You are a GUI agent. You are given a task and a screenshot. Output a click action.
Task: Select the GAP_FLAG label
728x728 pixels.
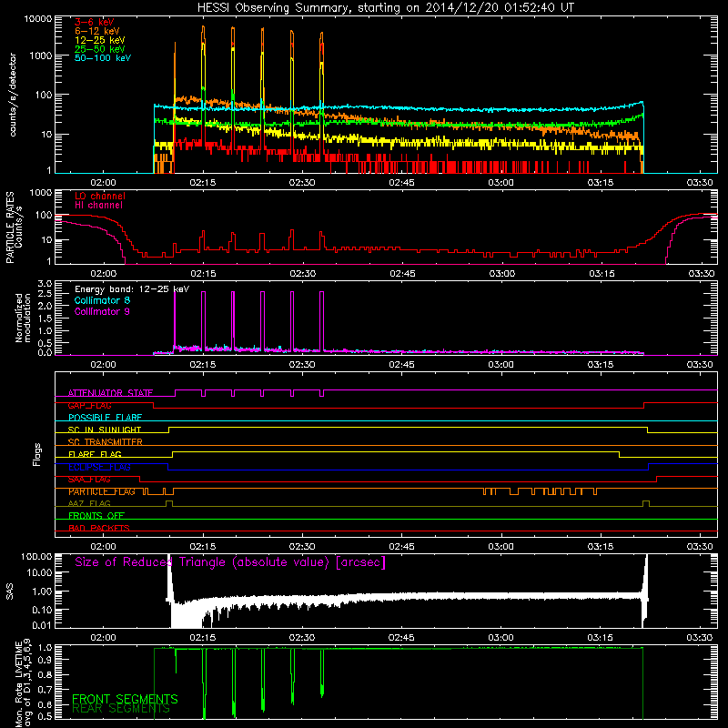click(x=89, y=405)
